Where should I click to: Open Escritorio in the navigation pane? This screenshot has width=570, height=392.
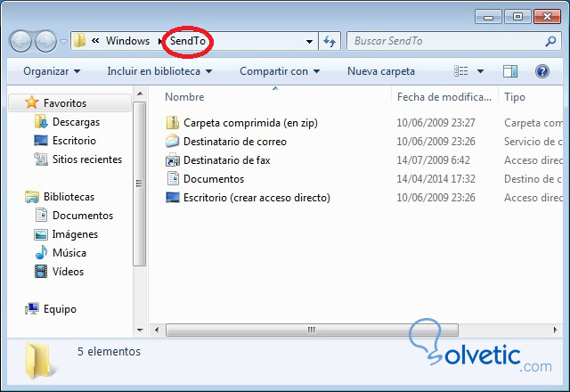point(74,141)
